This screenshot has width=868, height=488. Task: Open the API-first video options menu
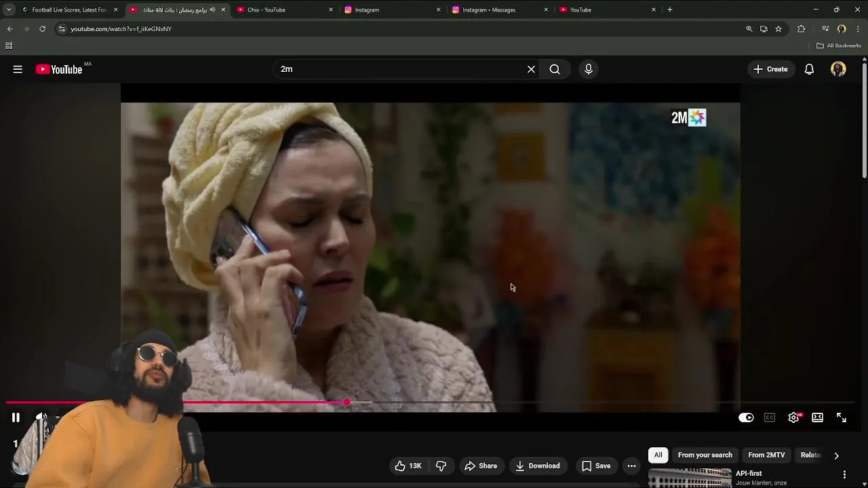844,474
